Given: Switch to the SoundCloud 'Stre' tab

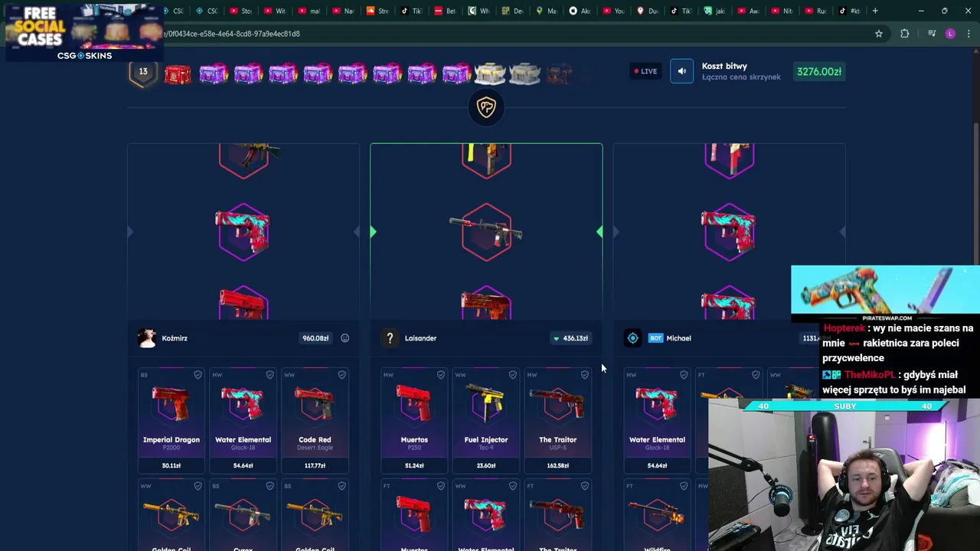Looking at the screenshot, I should (378, 11).
